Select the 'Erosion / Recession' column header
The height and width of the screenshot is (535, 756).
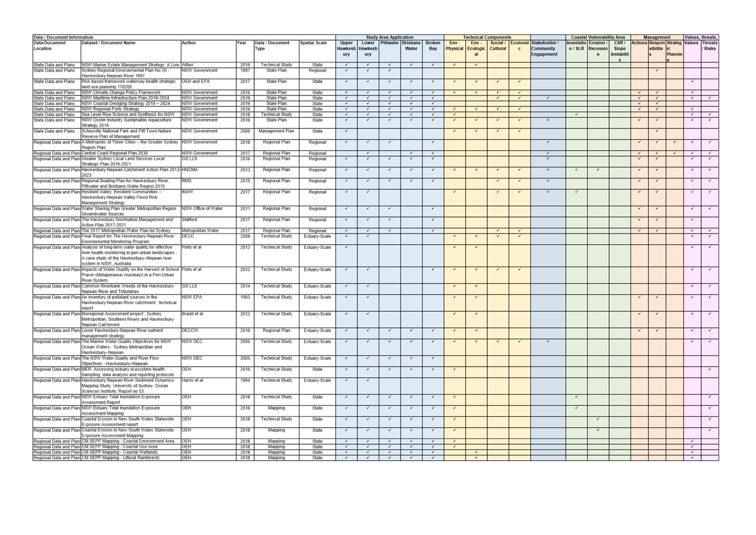pyautogui.click(x=598, y=51)
